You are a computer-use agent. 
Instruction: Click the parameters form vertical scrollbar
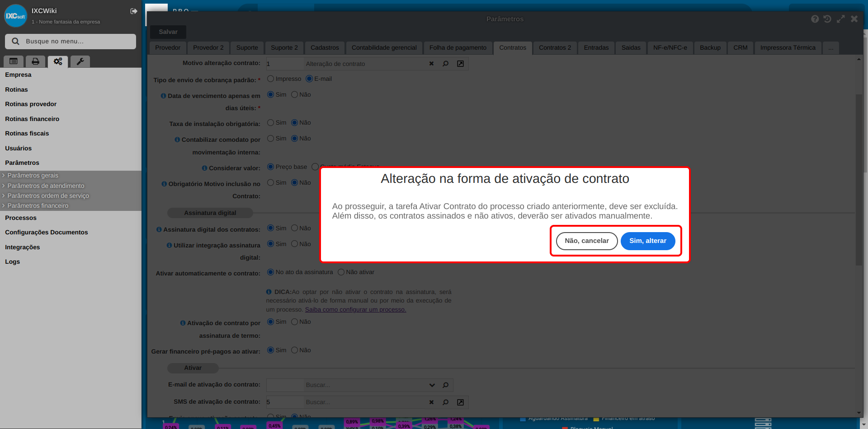click(859, 180)
